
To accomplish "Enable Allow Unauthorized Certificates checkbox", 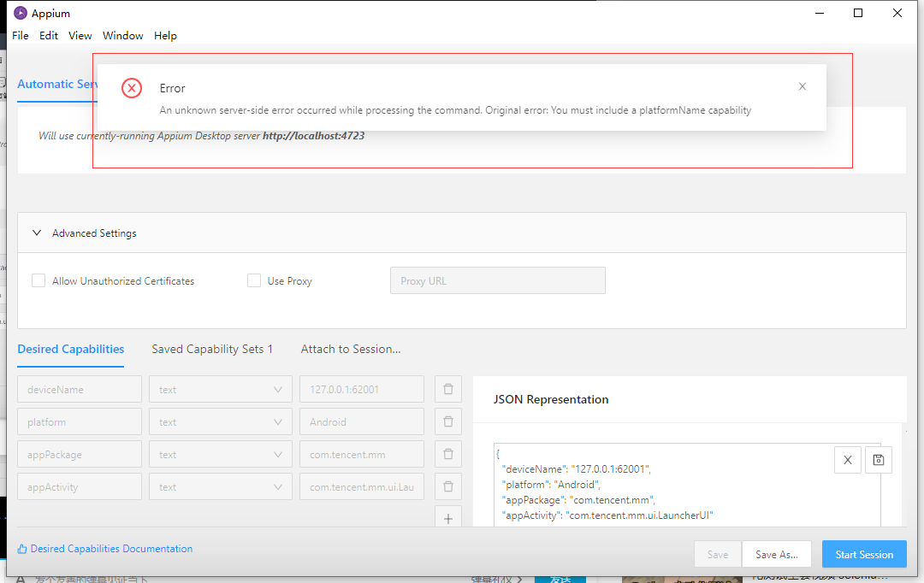I will tap(38, 280).
